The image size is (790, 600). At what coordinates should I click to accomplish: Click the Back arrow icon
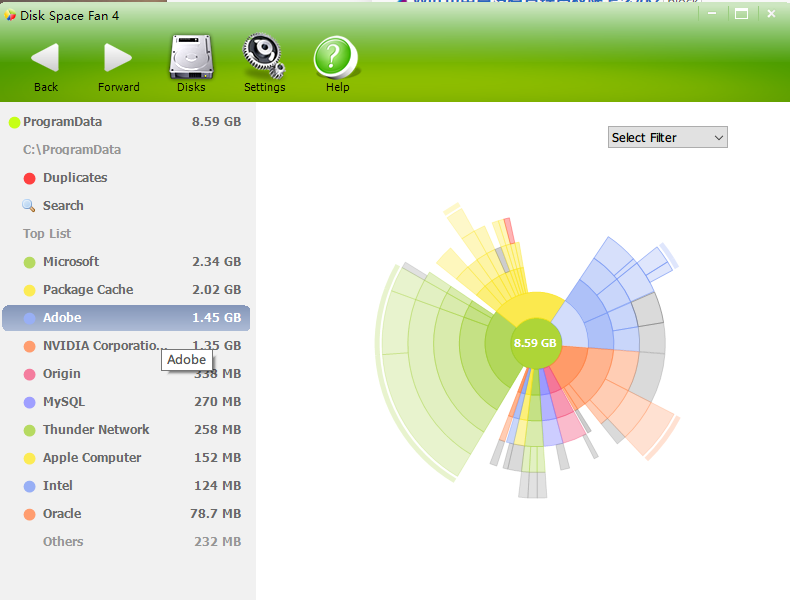pyautogui.click(x=45, y=58)
